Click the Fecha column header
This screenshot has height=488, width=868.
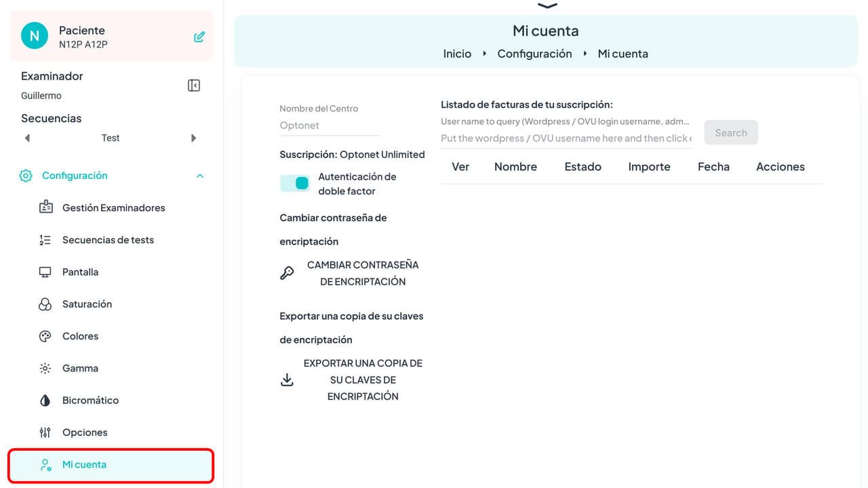[713, 167]
